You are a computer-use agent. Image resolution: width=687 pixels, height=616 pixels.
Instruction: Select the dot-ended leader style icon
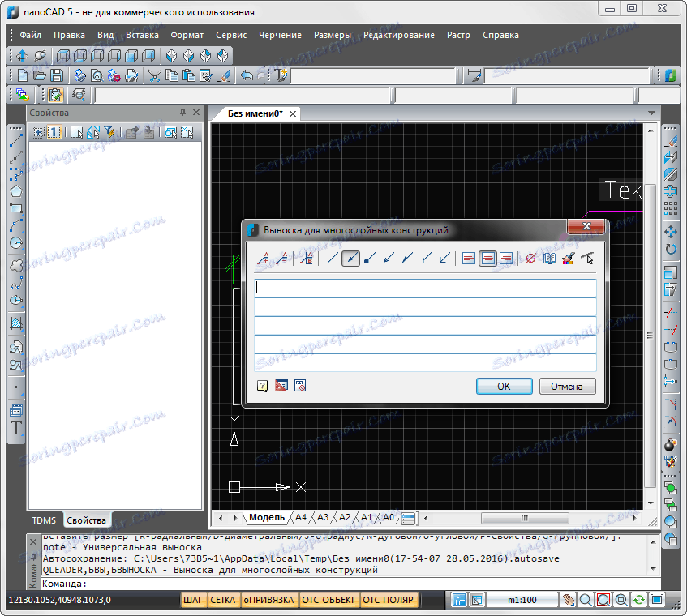pos(370,259)
